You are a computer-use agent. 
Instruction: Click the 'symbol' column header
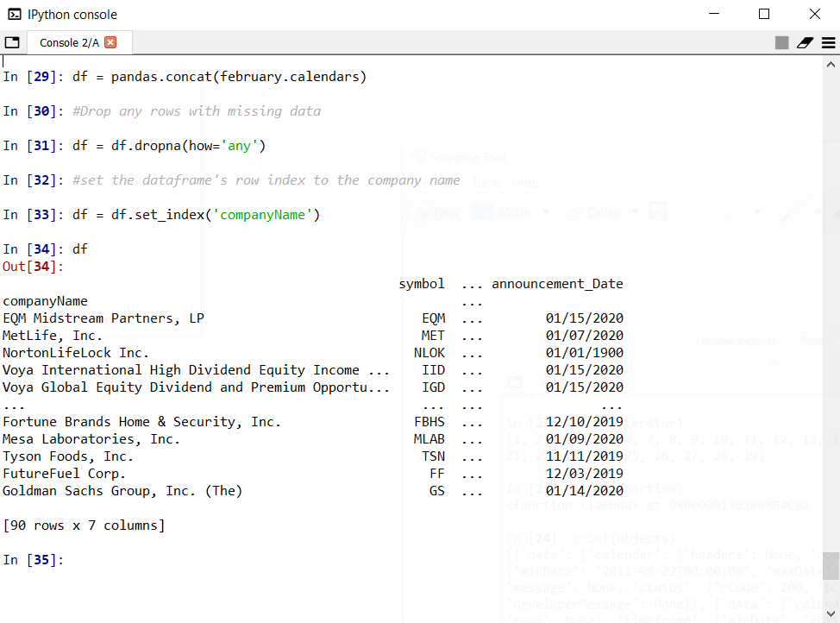coord(422,284)
